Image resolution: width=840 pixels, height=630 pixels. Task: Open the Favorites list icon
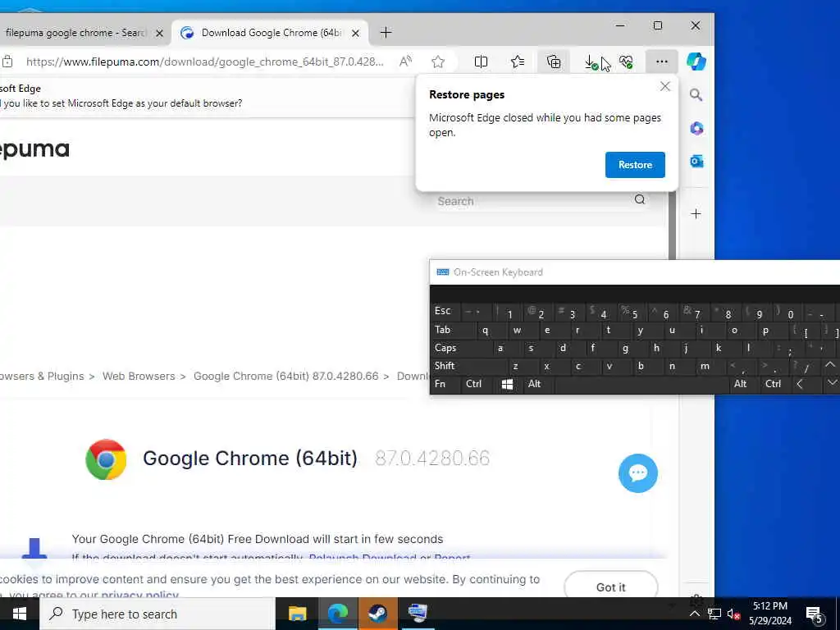click(x=518, y=62)
